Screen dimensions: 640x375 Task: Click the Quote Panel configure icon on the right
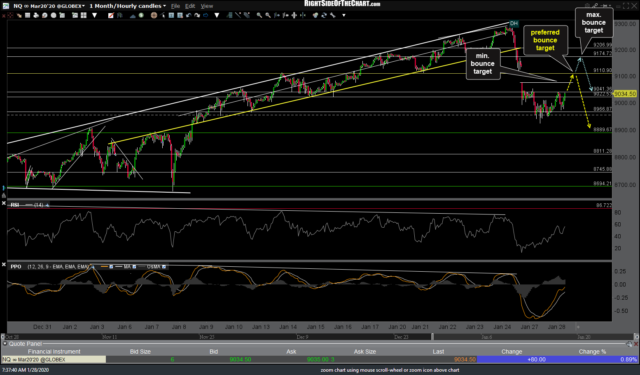(629, 344)
